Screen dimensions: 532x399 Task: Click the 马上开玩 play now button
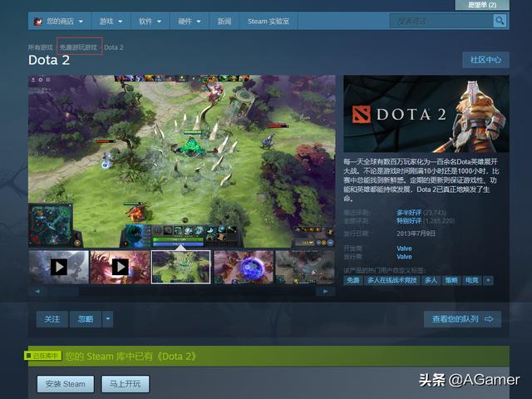click(x=126, y=384)
